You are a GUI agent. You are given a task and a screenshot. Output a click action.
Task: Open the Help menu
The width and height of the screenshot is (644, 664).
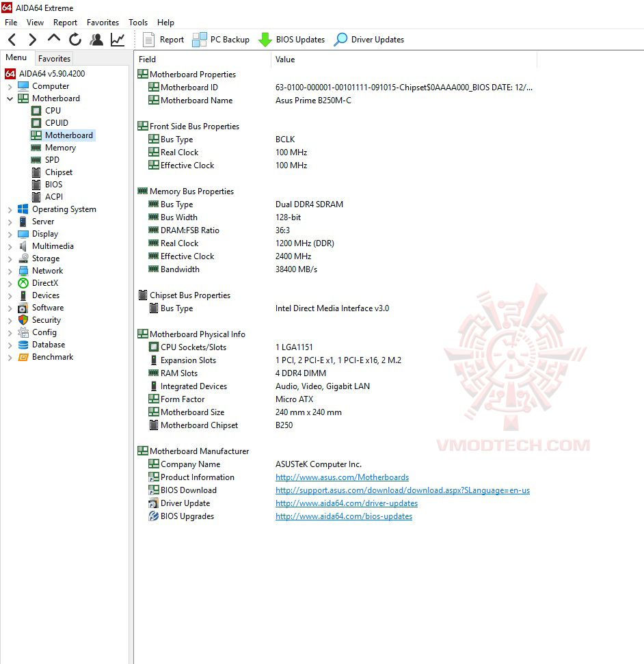tap(165, 23)
